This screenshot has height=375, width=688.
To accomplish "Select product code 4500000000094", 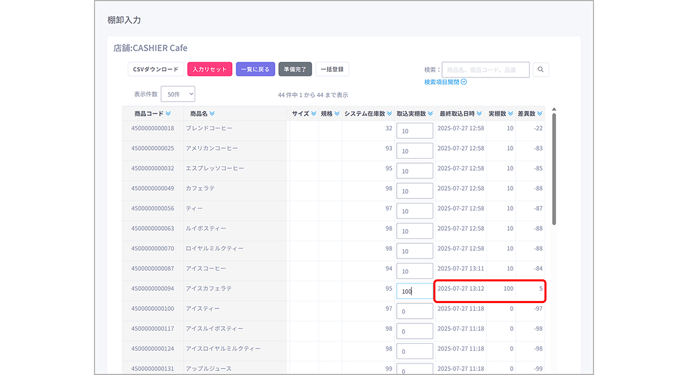I will [153, 289].
